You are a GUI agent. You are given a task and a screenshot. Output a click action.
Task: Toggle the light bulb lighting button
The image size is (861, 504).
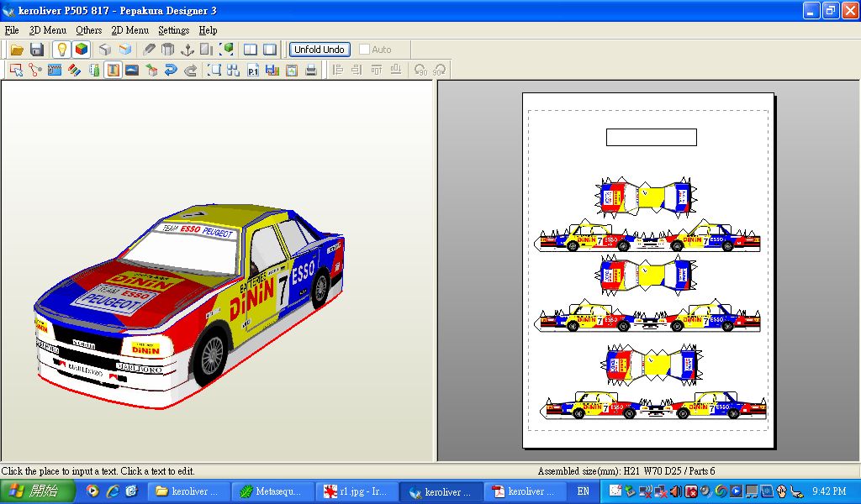[61, 50]
